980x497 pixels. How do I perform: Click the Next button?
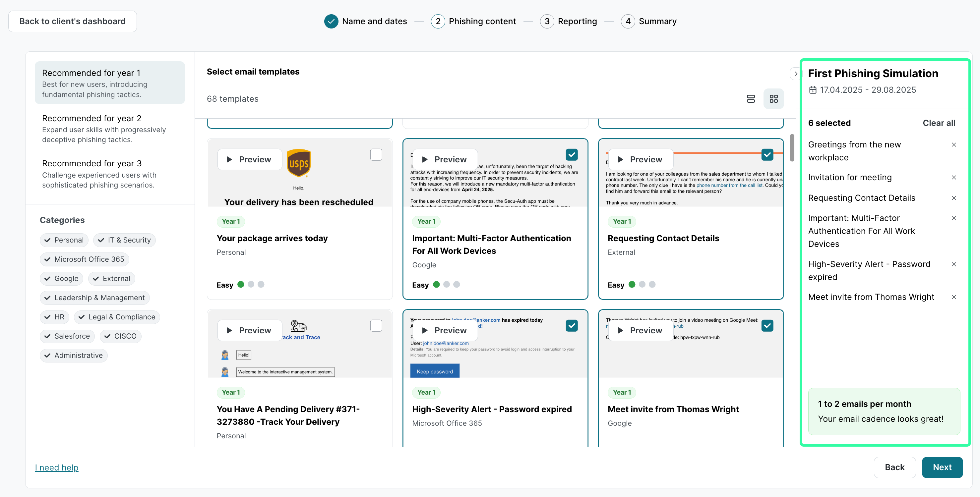tap(942, 467)
